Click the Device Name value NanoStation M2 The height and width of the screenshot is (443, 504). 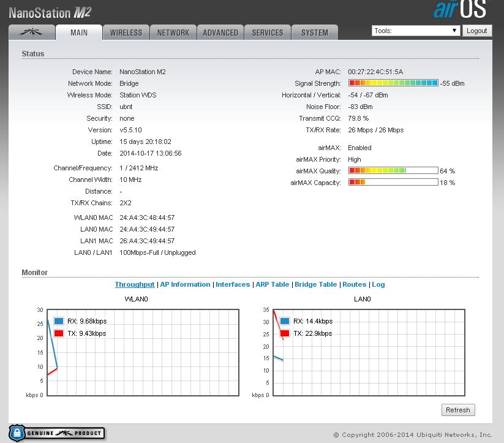pyautogui.click(x=143, y=72)
